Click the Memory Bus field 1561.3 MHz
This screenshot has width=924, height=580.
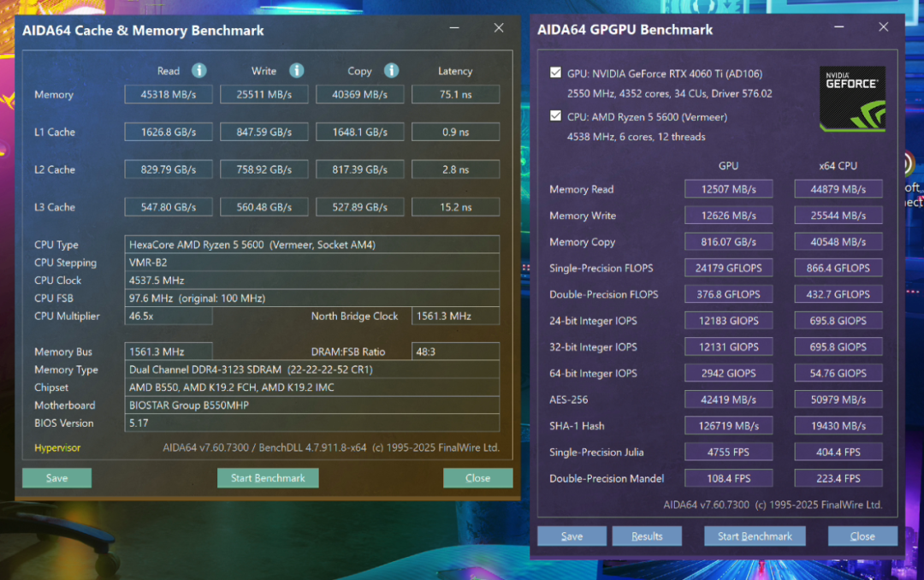point(169,352)
